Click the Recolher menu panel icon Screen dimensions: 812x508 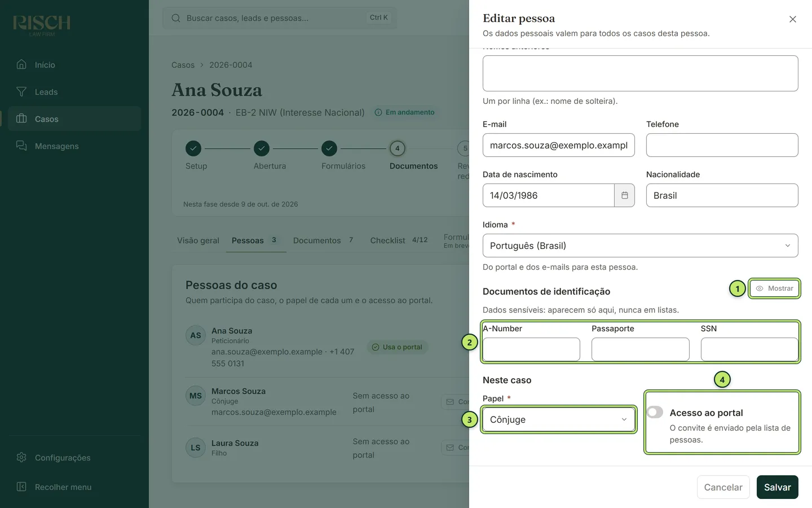[x=21, y=487]
